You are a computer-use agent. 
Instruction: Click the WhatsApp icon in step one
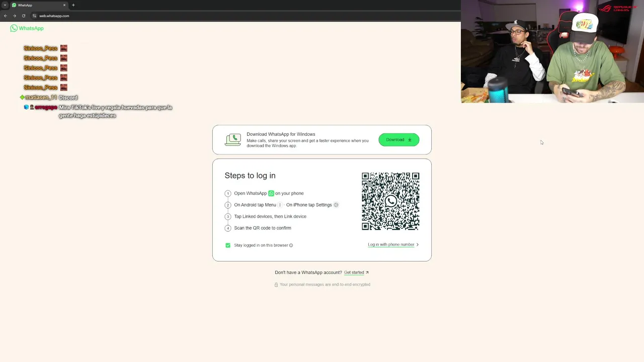pyautogui.click(x=271, y=193)
